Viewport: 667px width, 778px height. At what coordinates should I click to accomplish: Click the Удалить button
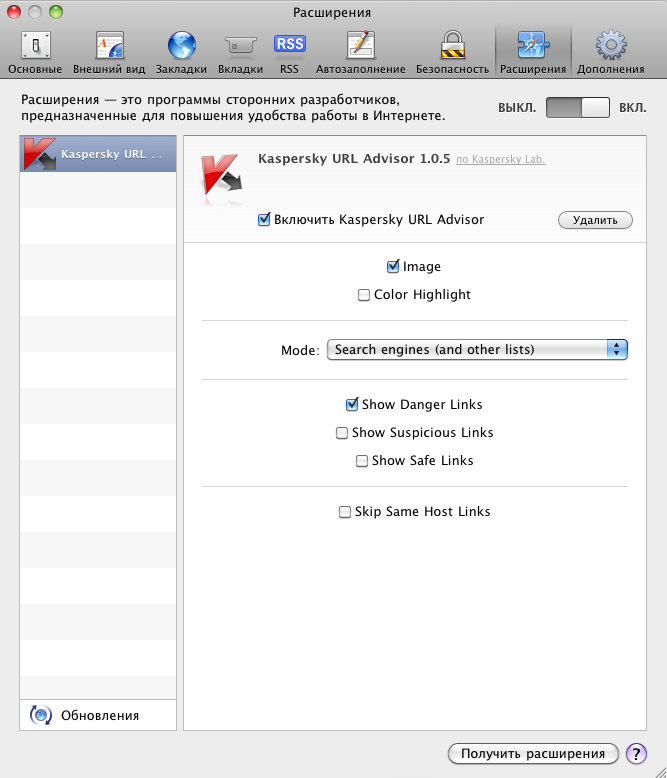point(595,220)
